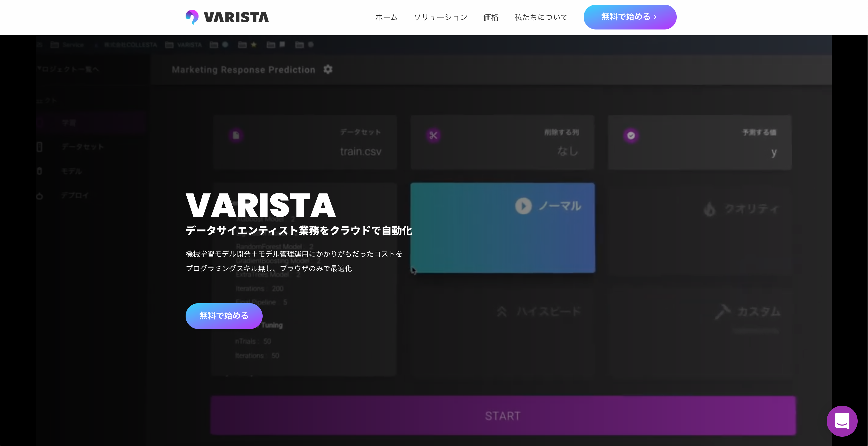Open the ソリューション nav item
Viewport: 868px width, 446px height.
point(440,17)
